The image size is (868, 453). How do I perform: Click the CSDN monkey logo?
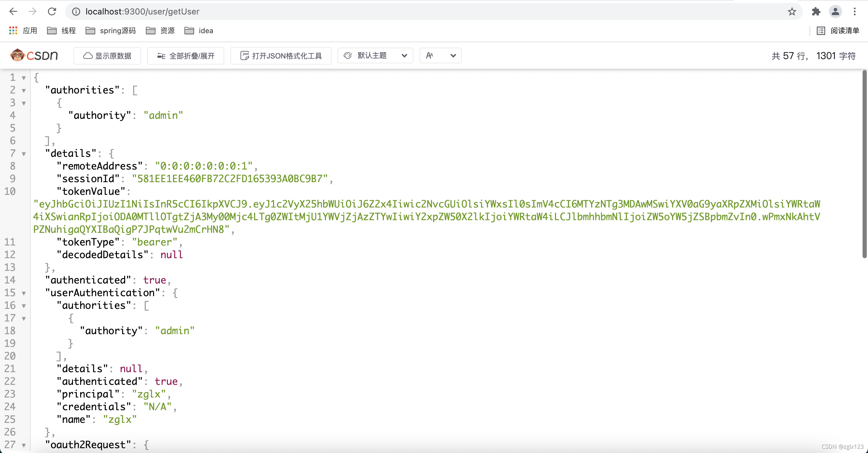point(34,55)
